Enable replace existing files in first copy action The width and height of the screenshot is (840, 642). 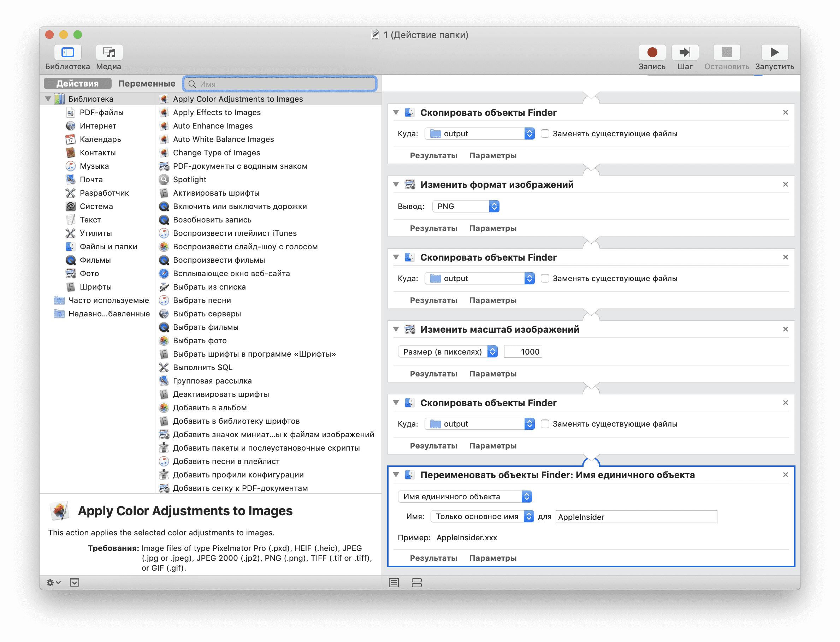click(x=545, y=133)
